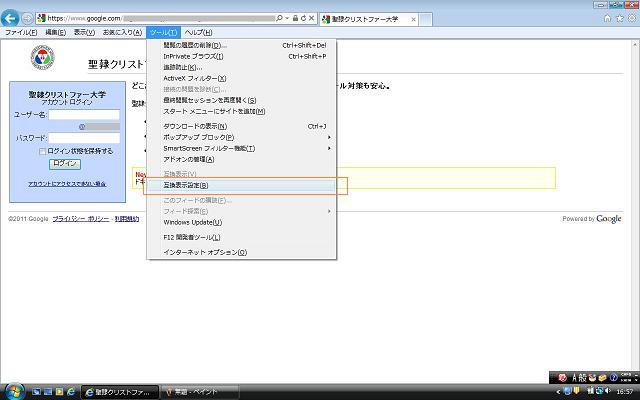Click the ツール(T) menu header
This screenshot has width=640, height=400.
click(x=163, y=32)
